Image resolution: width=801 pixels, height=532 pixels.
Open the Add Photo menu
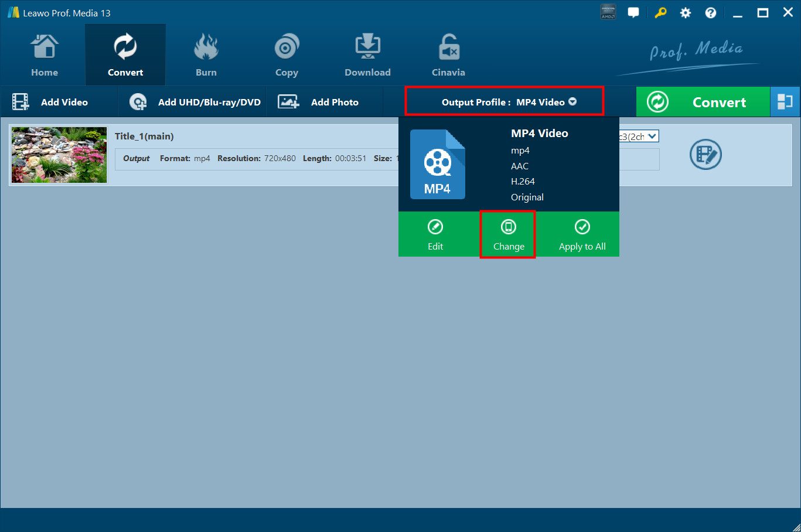325,101
